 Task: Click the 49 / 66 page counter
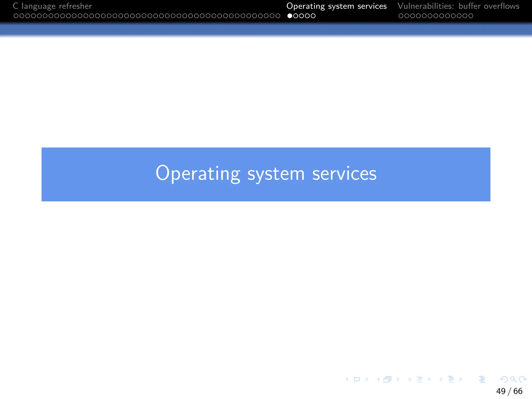509,391
